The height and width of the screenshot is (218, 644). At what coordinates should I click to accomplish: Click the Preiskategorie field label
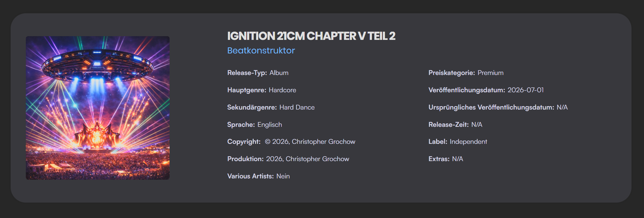tap(452, 73)
